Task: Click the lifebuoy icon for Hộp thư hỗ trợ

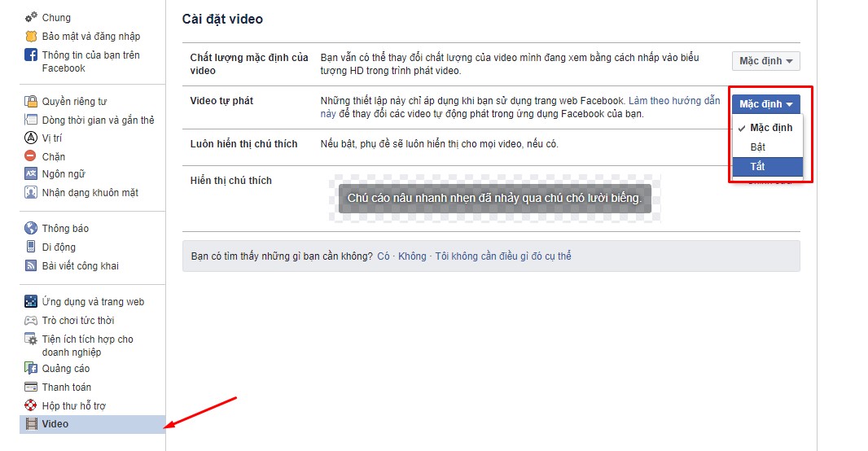Action: point(31,405)
